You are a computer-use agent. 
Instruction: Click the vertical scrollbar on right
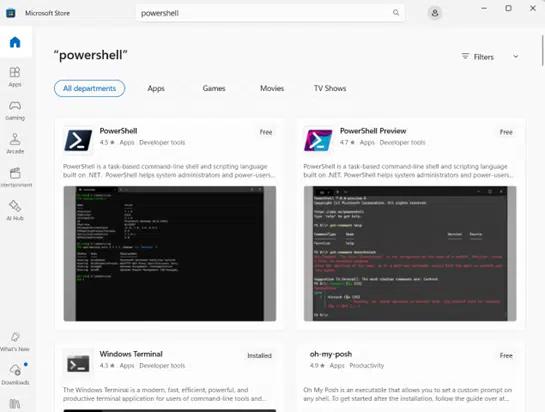[543, 50]
